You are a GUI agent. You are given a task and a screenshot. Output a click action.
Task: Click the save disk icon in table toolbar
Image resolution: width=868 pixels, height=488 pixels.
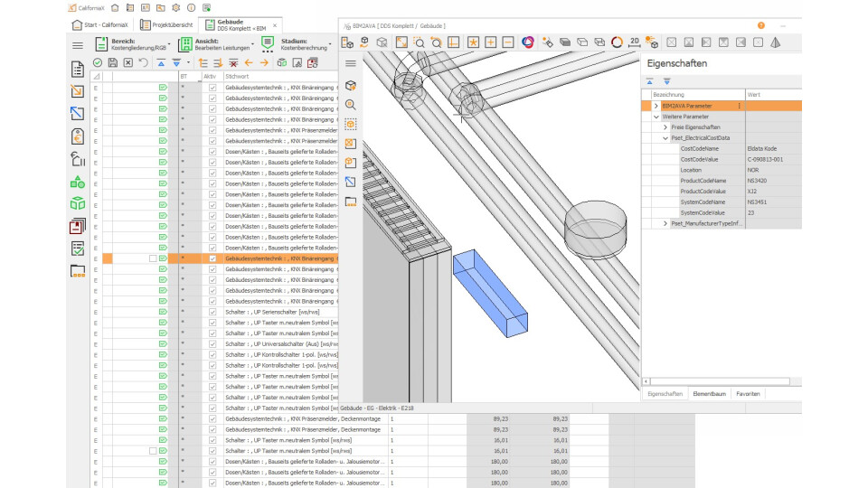coord(113,62)
